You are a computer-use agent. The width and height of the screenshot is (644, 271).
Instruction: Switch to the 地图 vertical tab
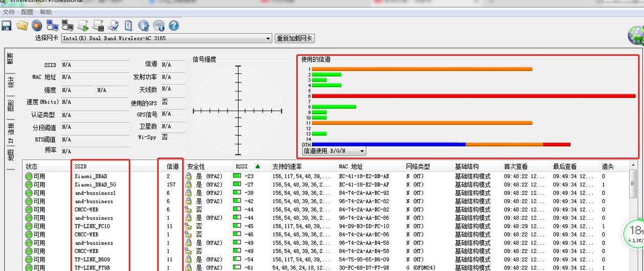coord(10,155)
